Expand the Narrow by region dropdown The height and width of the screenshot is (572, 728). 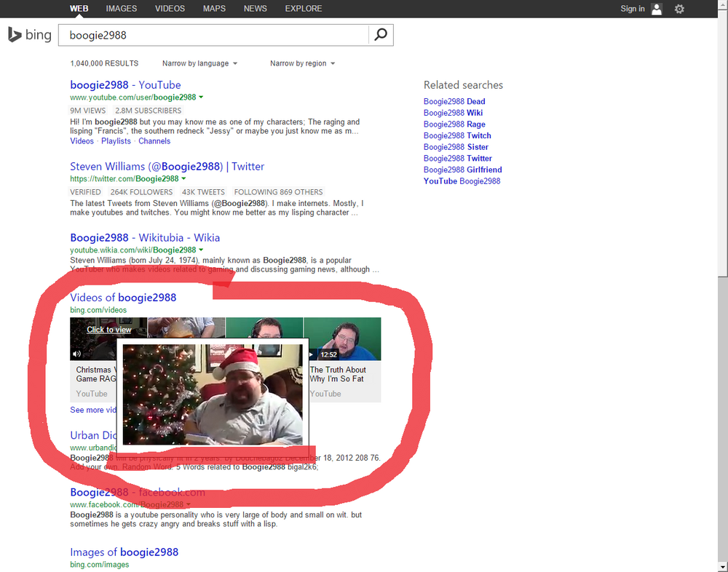click(x=303, y=63)
